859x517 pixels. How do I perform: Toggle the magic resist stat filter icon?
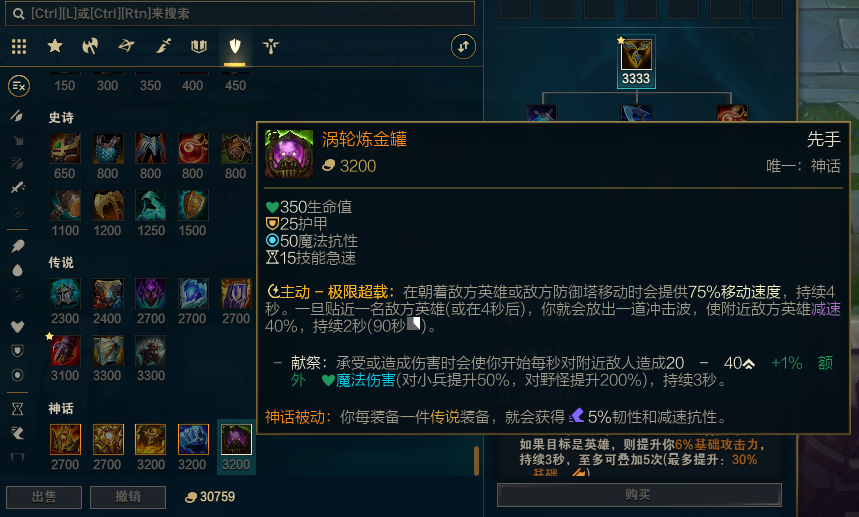18,375
